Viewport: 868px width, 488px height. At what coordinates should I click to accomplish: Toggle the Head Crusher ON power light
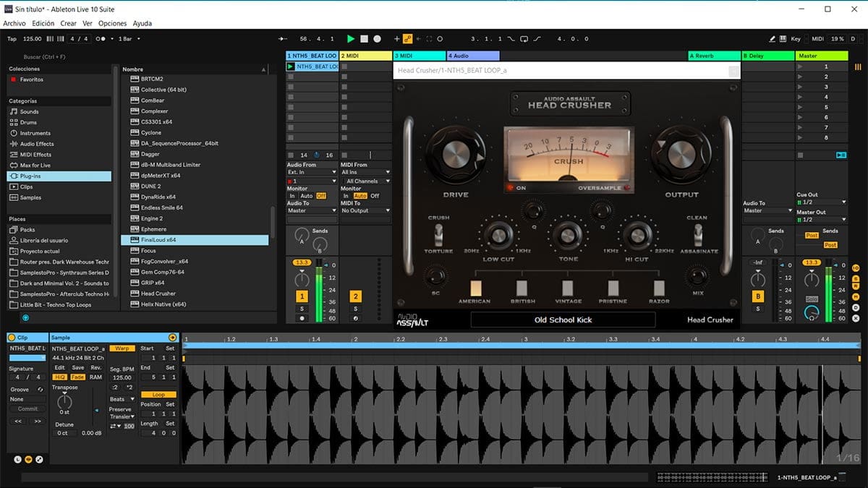click(510, 188)
